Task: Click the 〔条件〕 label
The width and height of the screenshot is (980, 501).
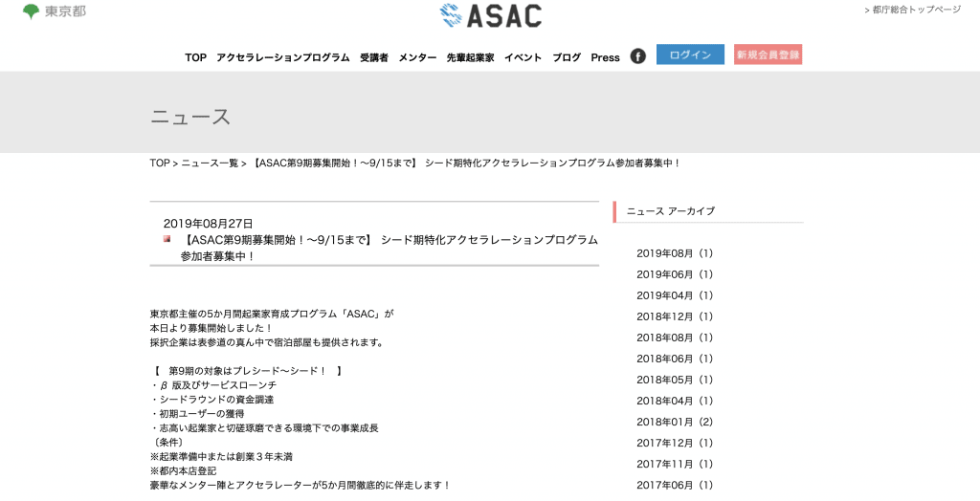Action: tap(167, 443)
